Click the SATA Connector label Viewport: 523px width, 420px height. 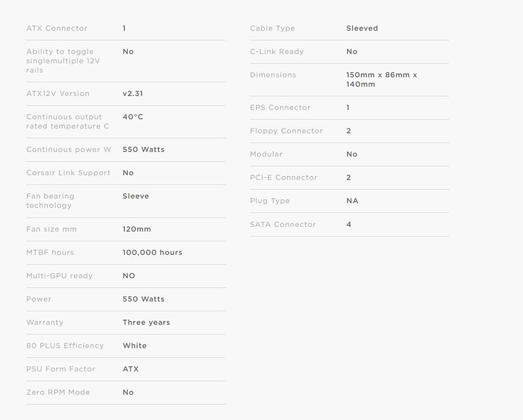point(283,224)
